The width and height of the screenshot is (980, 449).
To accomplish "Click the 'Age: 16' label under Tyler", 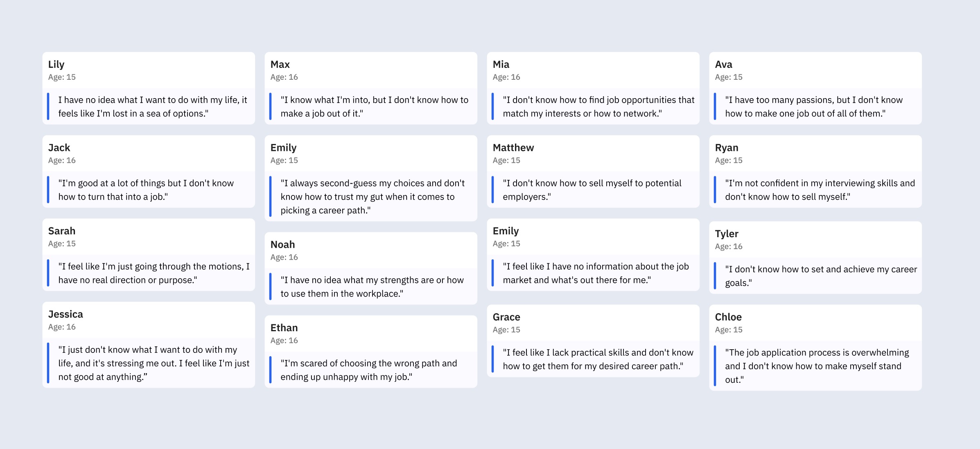I will pos(728,247).
